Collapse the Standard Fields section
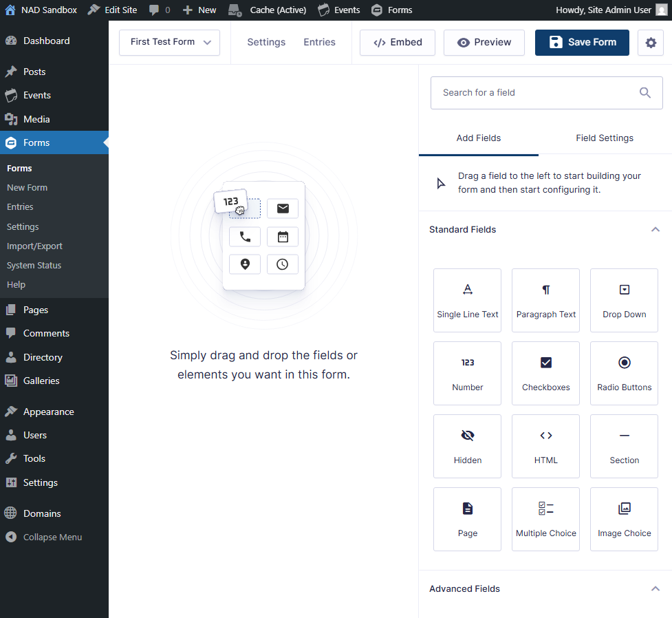The width and height of the screenshot is (672, 618). tap(655, 230)
